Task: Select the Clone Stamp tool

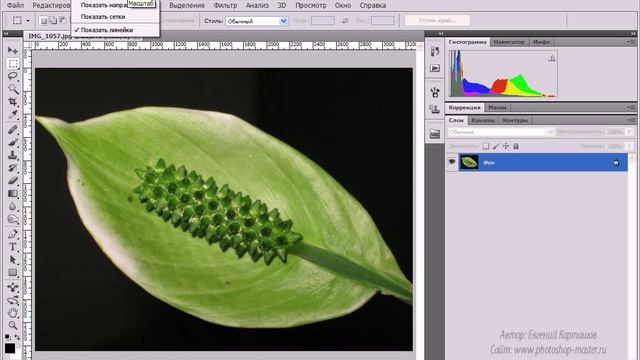Action: [x=13, y=155]
